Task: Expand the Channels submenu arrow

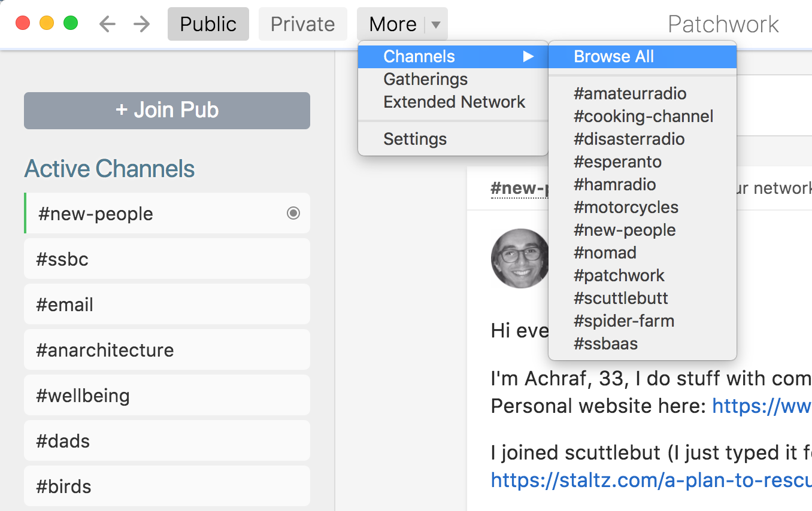Action: [x=528, y=56]
